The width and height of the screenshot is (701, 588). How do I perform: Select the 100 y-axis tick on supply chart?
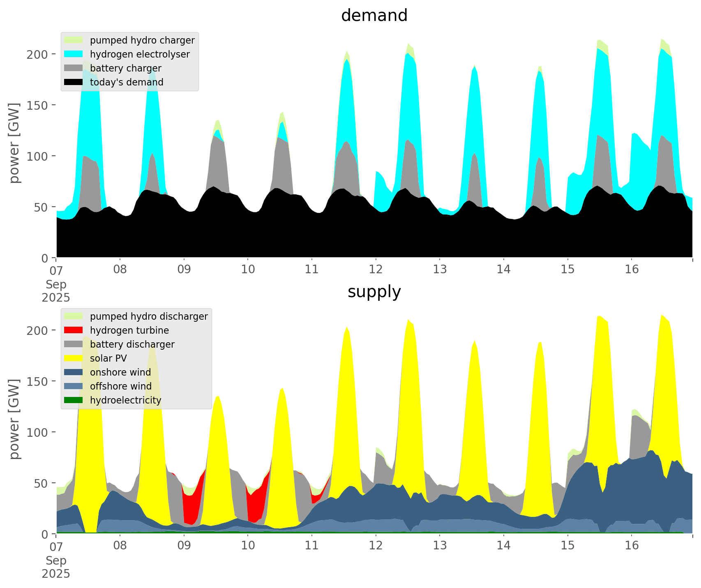coord(38,432)
